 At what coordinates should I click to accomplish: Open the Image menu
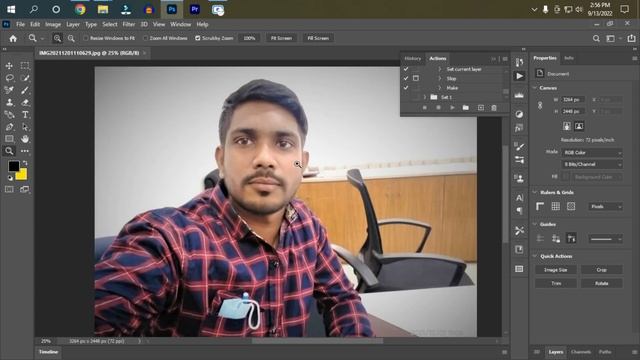point(53,24)
